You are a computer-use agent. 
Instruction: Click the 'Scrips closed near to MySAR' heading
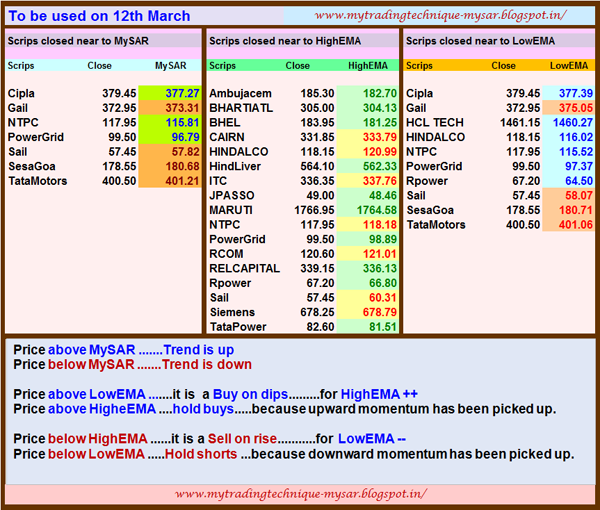[x=78, y=41]
